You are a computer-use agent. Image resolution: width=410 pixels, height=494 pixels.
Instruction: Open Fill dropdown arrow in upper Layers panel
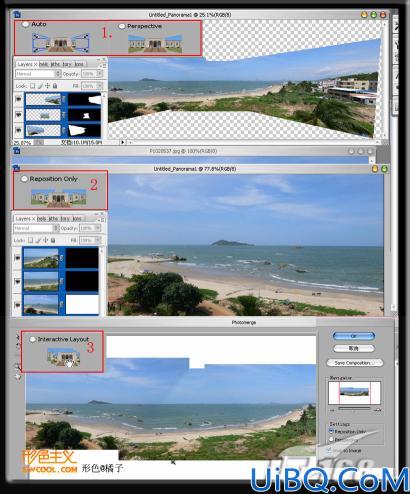pos(99,86)
